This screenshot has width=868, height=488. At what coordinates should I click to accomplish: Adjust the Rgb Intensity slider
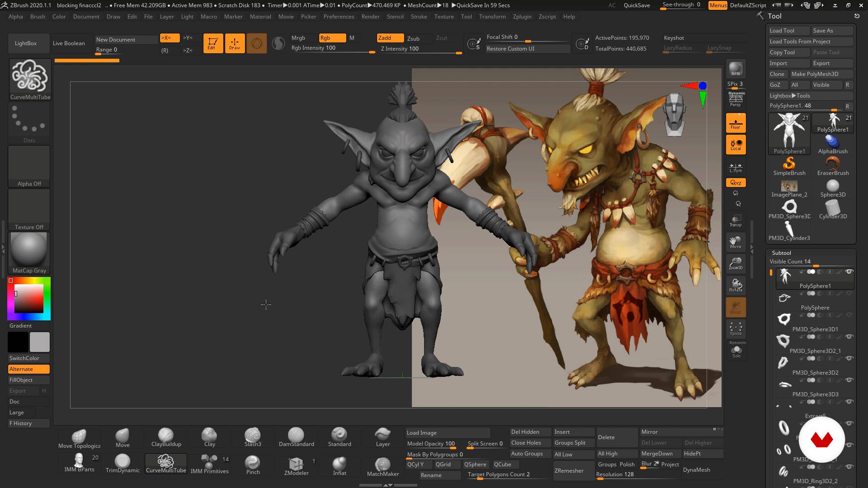tap(333, 48)
